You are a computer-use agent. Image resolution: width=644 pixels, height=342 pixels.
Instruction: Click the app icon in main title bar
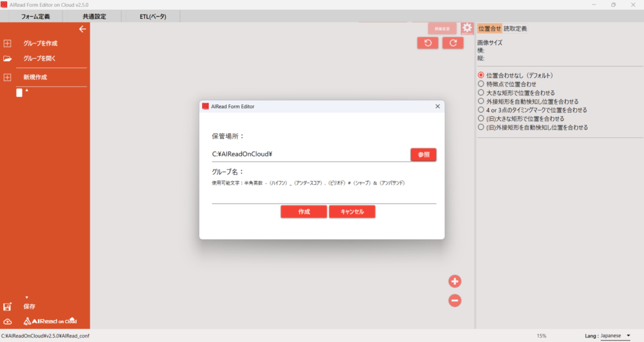[x=4, y=4]
